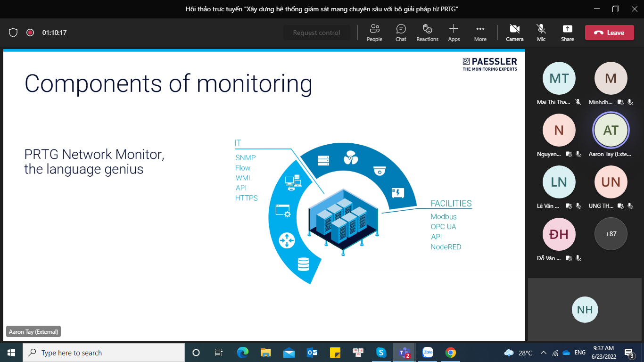The height and width of the screenshot is (362, 644).
Task: Open Outlook from taskbar
Action: pyautogui.click(x=312, y=353)
